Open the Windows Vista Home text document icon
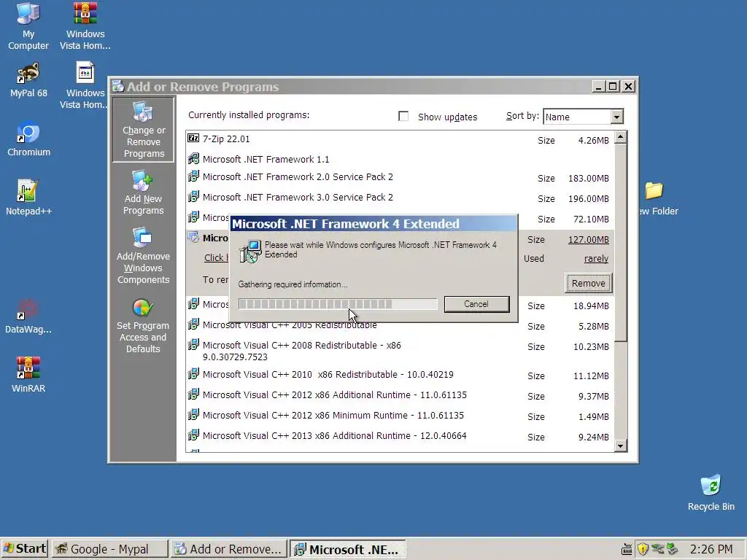747x560 pixels. pos(85,85)
